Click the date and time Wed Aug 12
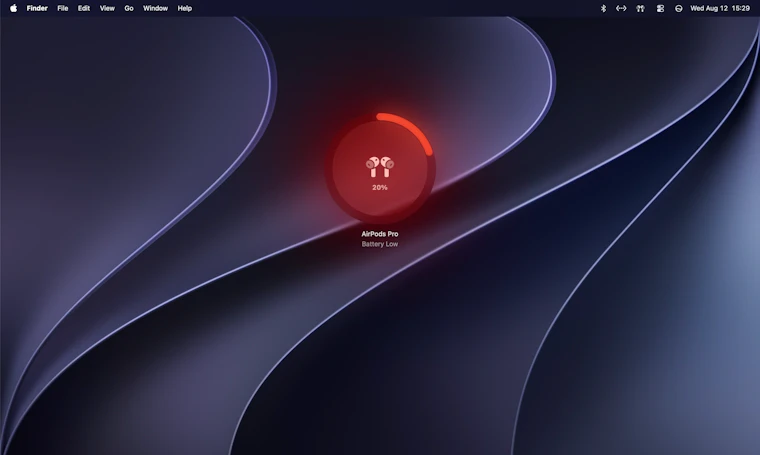 point(720,8)
